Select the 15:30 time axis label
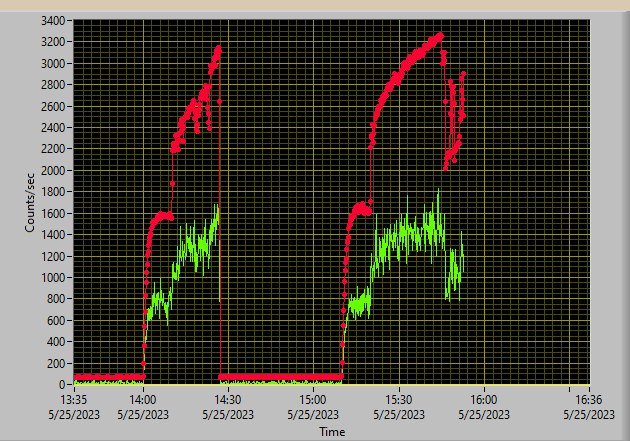Viewport: 630px width, 441px height. pos(399,400)
